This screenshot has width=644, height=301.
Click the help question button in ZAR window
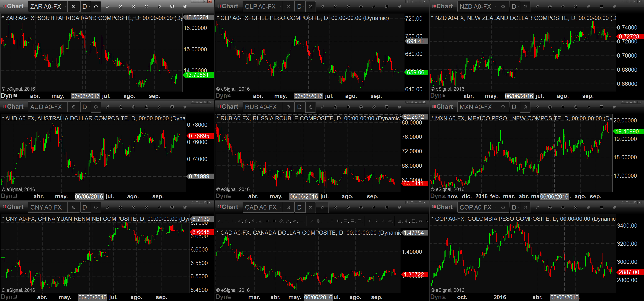tap(193, 1)
